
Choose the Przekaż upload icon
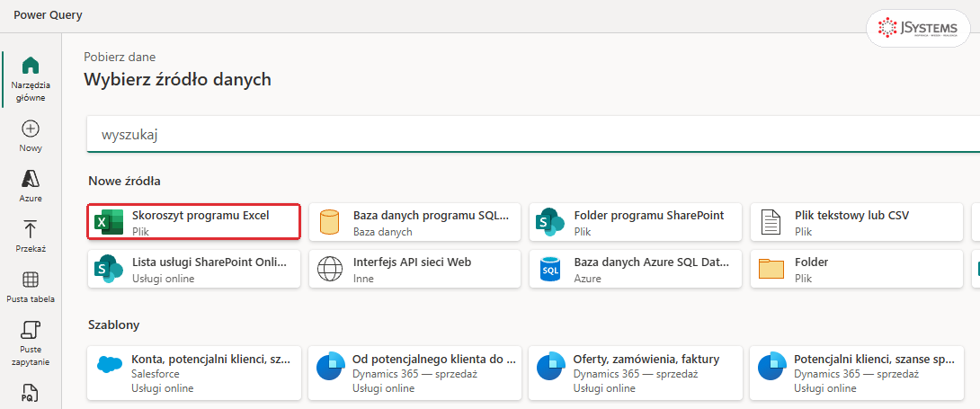[31, 228]
